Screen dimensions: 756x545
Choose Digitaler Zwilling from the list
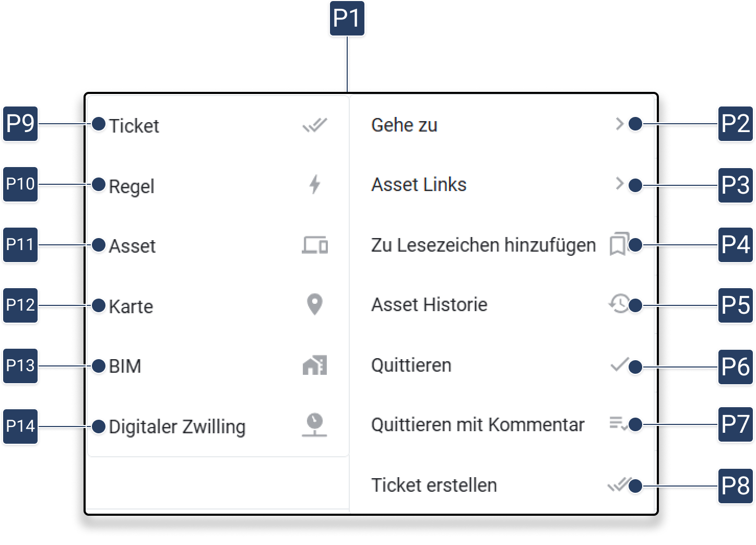pos(177,427)
